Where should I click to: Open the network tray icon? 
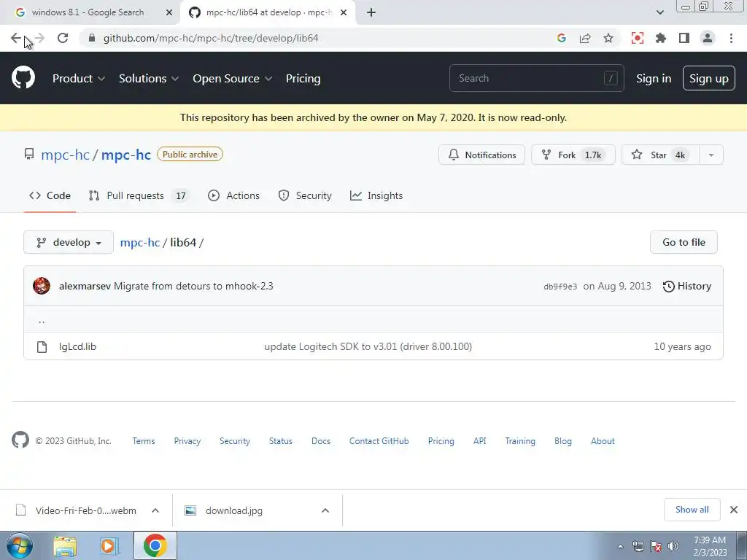click(638, 546)
